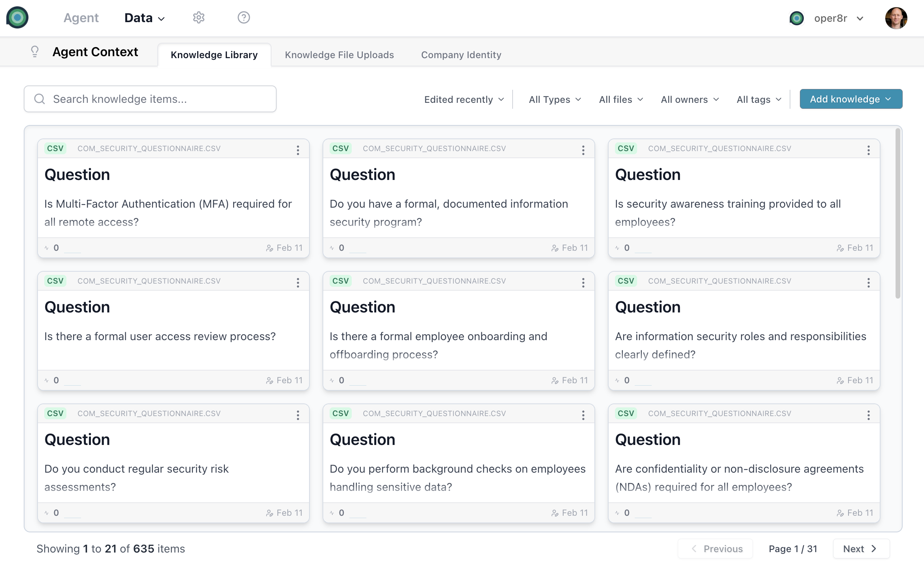Open the kebab menu on the NDA question card
Screen dimensions: 924x564
[868, 415]
